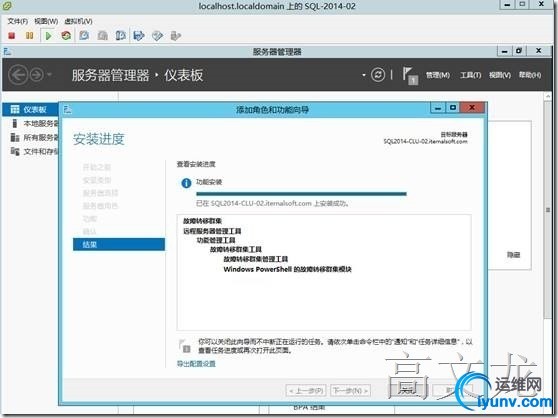The width and height of the screenshot is (558, 418).
Task: Click the Server Manager window title icon
Action: click(7, 52)
